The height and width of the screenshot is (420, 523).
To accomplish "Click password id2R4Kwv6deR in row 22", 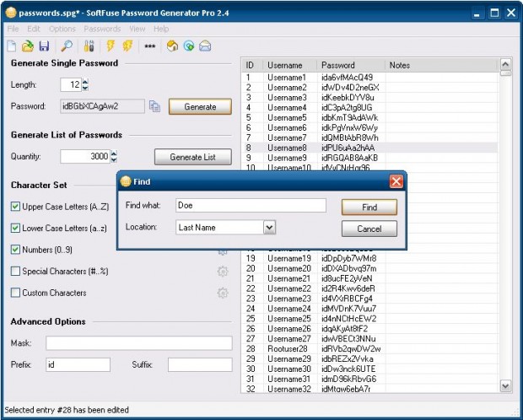I will [348, 288].
